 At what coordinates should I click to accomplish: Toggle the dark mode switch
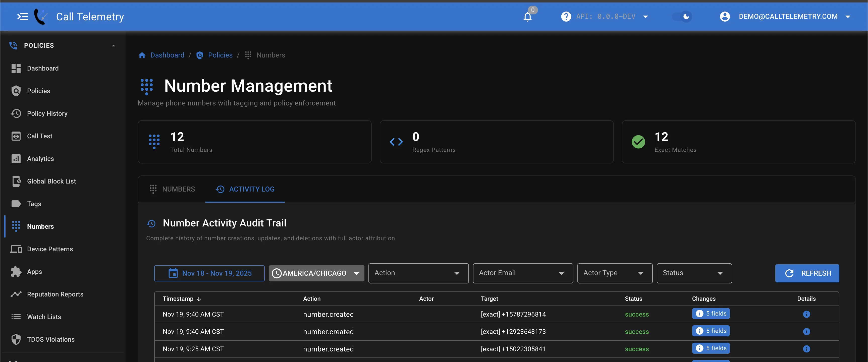682,17
